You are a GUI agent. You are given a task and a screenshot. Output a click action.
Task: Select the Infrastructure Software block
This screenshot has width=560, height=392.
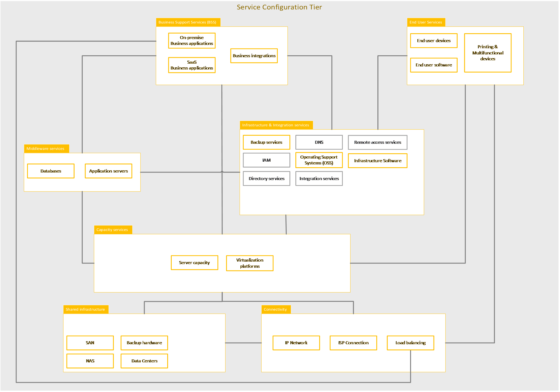[x=377, y=161]
